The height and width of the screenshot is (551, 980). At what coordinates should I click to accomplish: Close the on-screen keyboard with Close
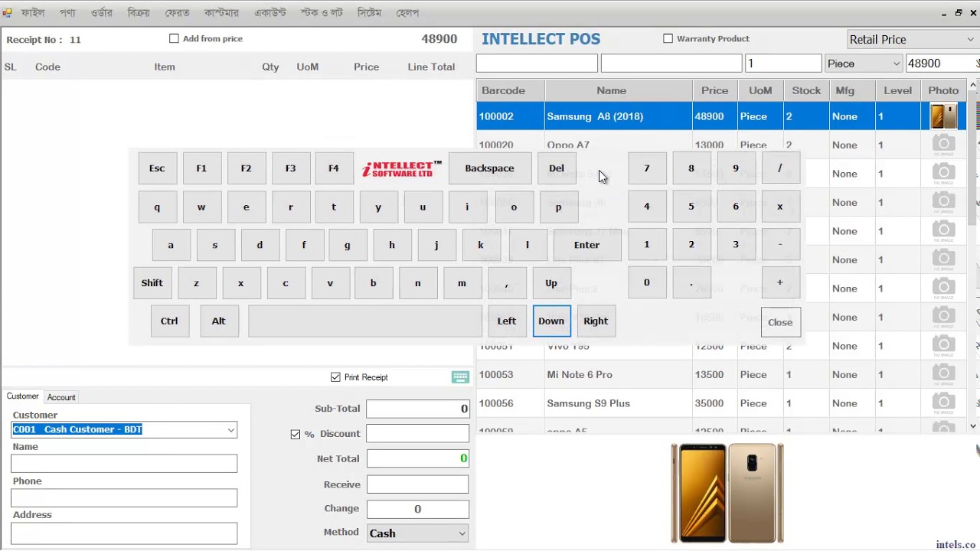coord(780,322)
